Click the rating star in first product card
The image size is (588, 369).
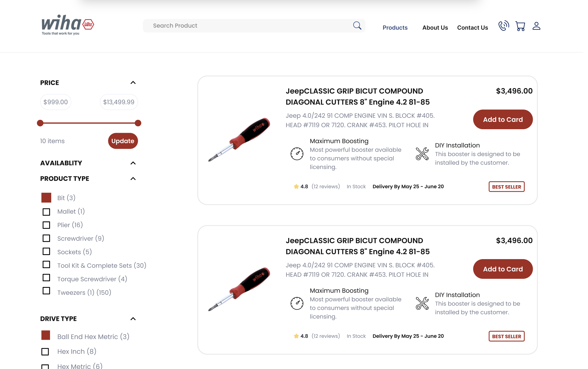[x=296, y=187]
